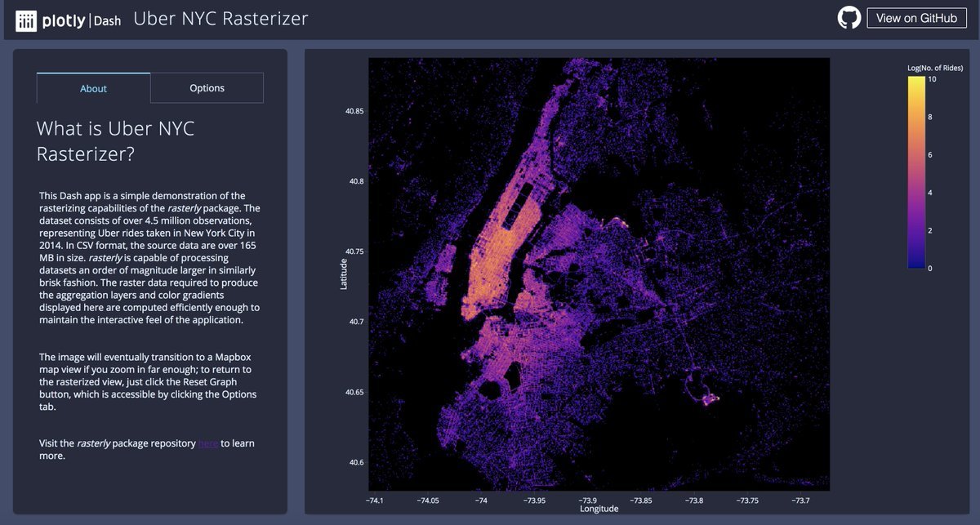This screenshot has height=525, width=980.
Task: Click the colorbar tick label 10
Action: 932,80
